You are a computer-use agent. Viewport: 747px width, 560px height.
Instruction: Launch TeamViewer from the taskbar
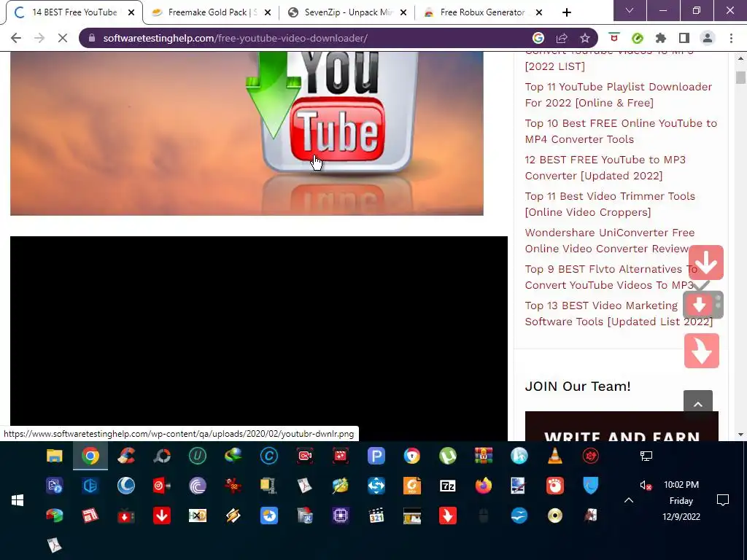click(376, 486)
